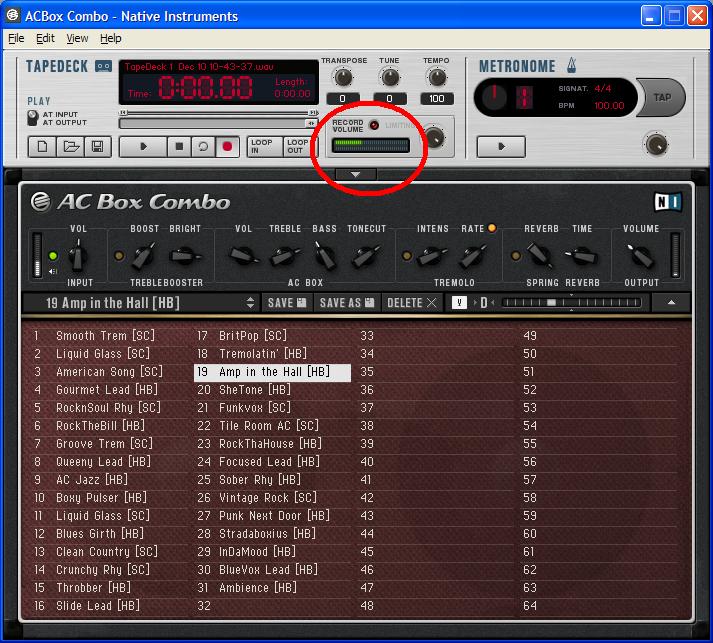Save the tape using the floppy disk icon

tap(97, 147)
